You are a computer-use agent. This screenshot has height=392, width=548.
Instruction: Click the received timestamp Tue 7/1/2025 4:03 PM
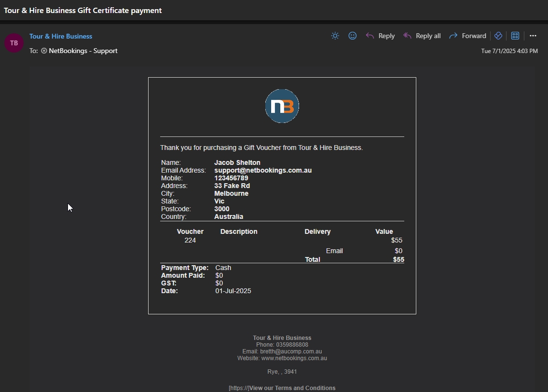509,51
